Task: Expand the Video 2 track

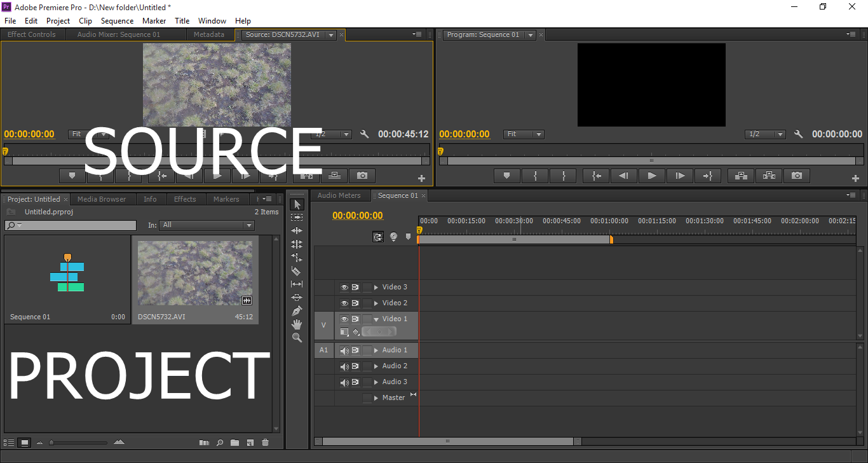Action: (x=376, y=303)
